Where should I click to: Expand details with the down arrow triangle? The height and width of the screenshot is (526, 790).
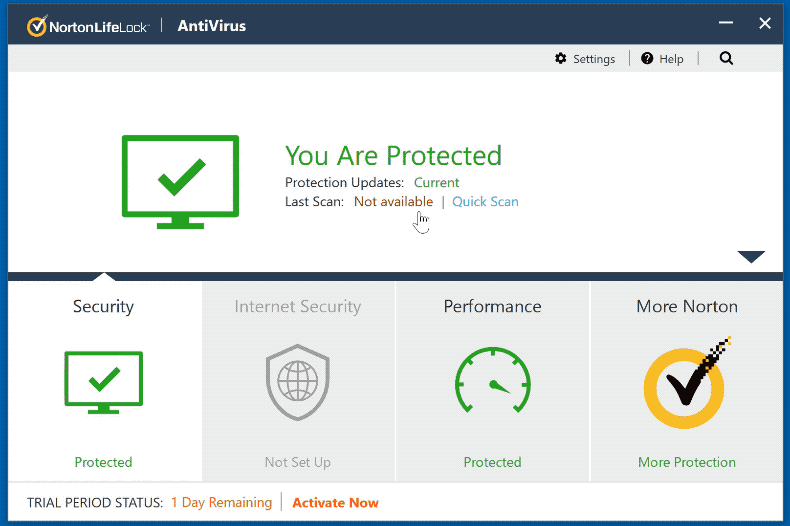click(x=751, y=256)
